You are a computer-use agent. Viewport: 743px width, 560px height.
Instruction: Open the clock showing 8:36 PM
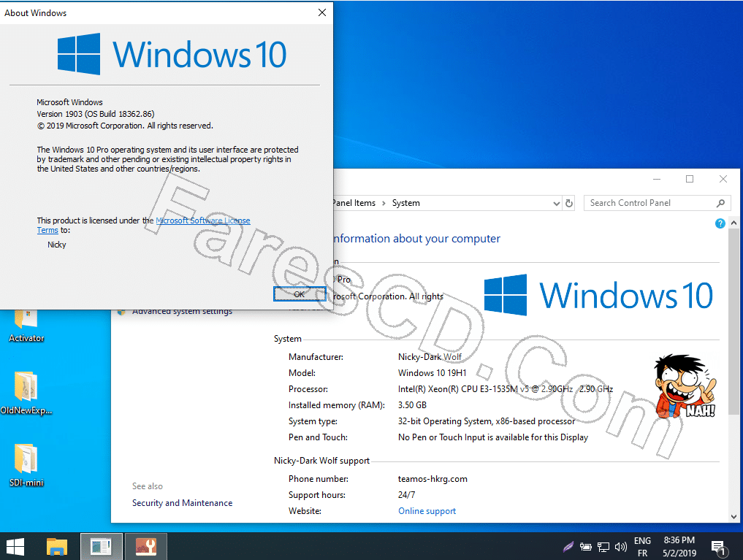[x=679, y=547]
